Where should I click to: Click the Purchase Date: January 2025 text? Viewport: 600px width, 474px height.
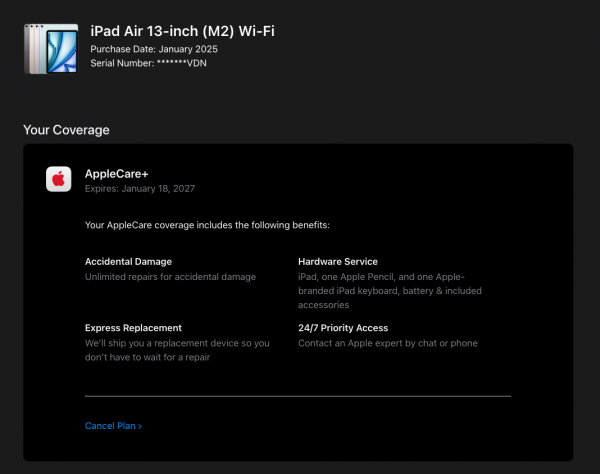point(154,49)
